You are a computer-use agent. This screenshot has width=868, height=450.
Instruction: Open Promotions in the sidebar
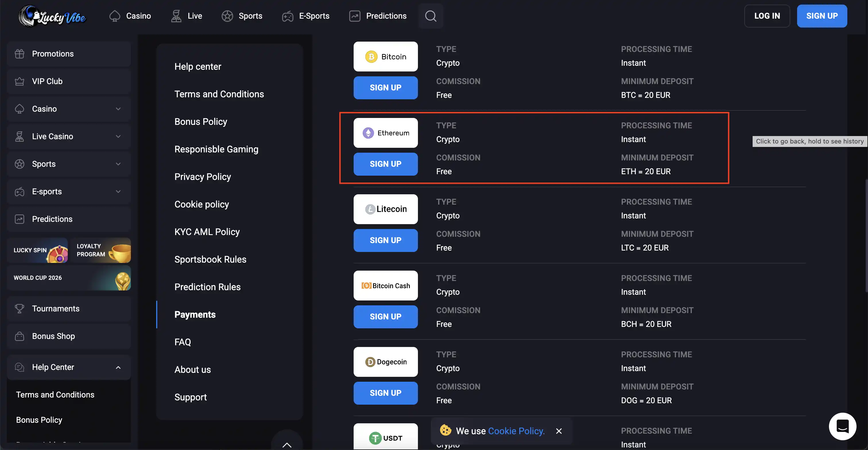pyautogui.click(x=69, y=54)
